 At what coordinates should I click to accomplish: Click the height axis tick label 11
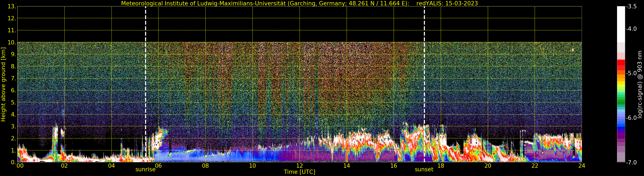click(12, 31)
